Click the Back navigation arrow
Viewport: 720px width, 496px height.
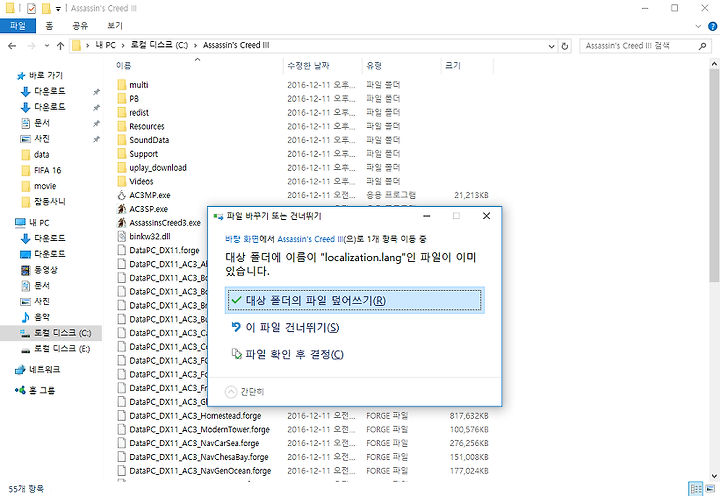coord(12,46)
